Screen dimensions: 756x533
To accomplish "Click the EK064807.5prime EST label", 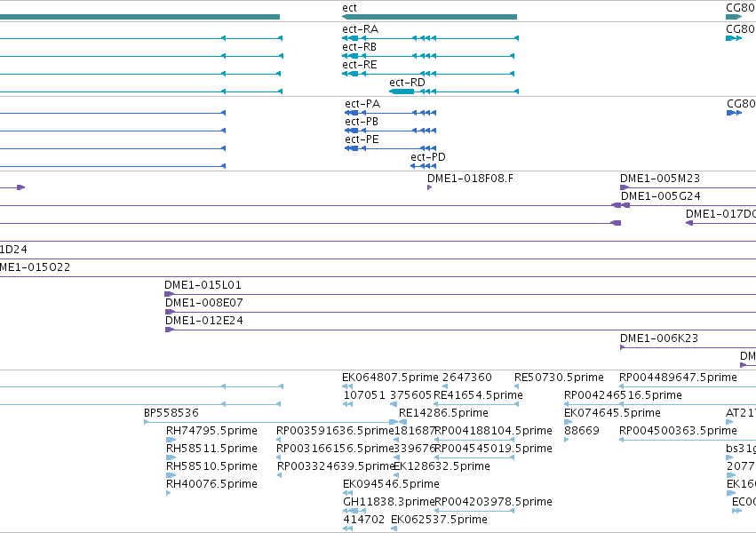I will tap(391, 378).
